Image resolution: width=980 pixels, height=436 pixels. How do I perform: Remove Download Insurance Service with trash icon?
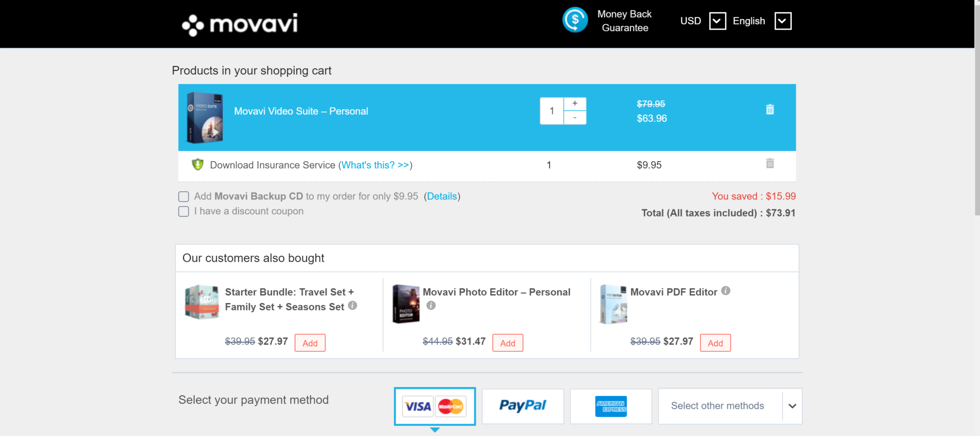click(769, 163)
